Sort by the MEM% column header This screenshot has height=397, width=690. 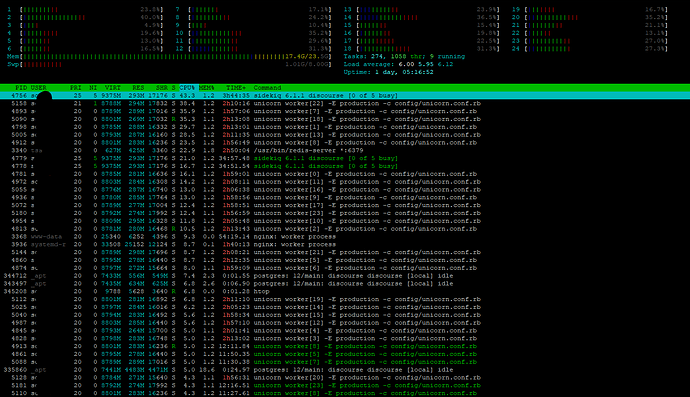[x=206, y=88]
